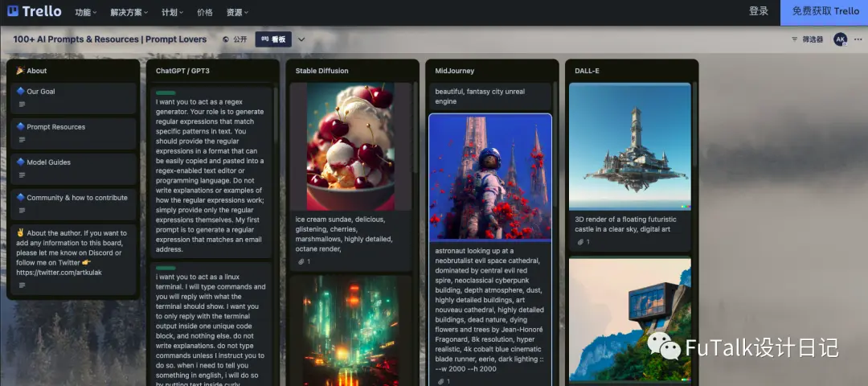Click the attachment icon on floating castle card
This screenshot has width=868, height=386.
click(581, 242)
